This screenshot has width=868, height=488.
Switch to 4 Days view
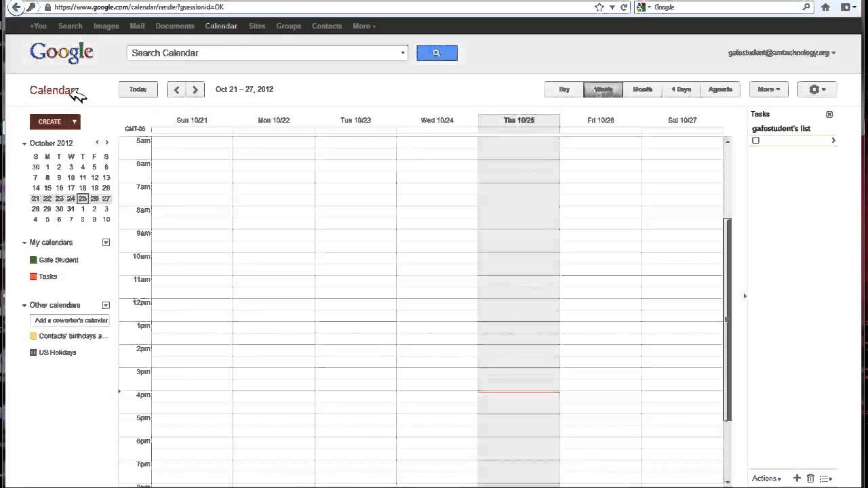pyautogui.click(x=681, y=89)
